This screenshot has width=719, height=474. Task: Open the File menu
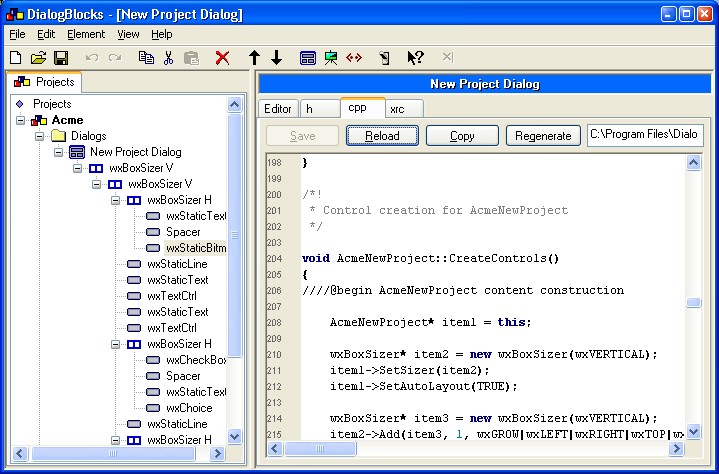click(17, 34)
